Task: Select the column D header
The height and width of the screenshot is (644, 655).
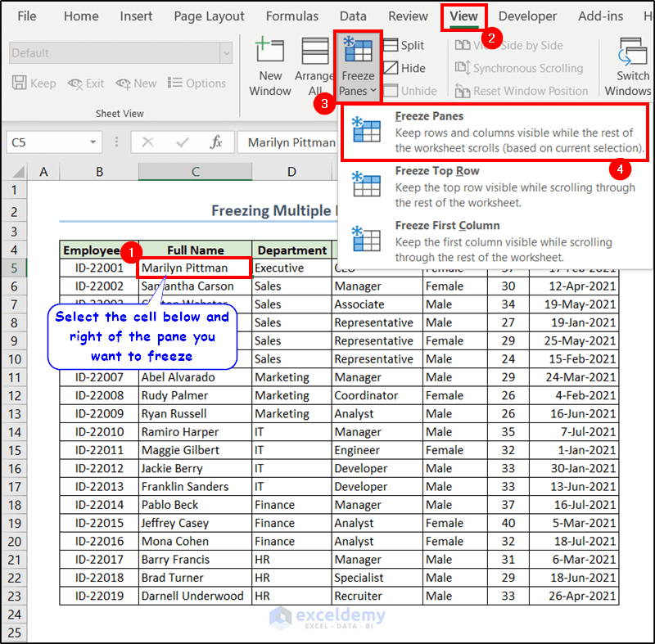Action: coord(291,172)
